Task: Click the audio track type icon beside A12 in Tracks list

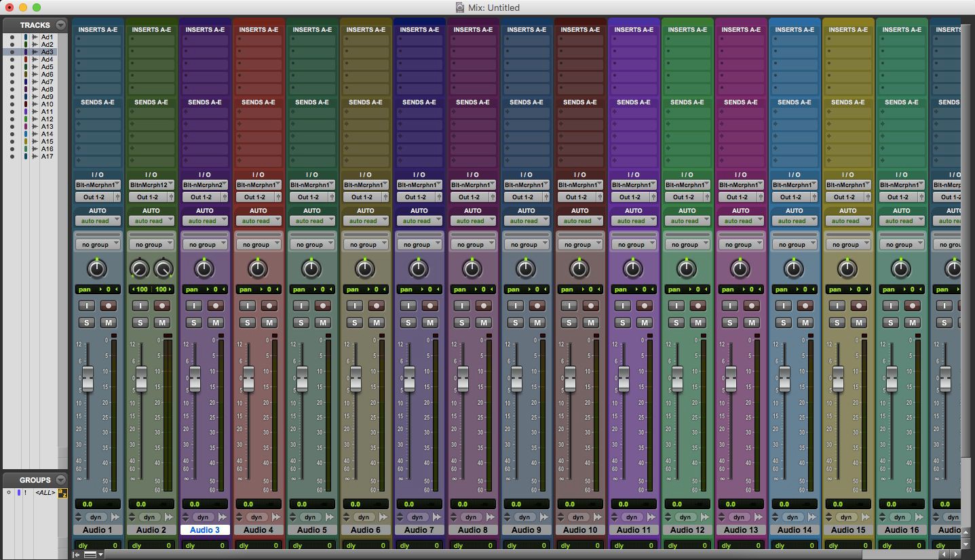Action: point(35,119)
